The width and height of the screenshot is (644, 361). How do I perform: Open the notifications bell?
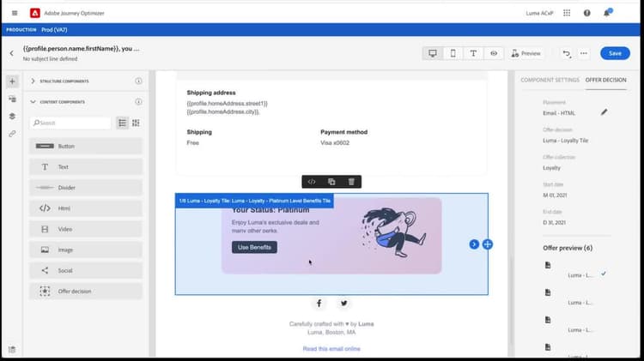[x=606, y=13]
